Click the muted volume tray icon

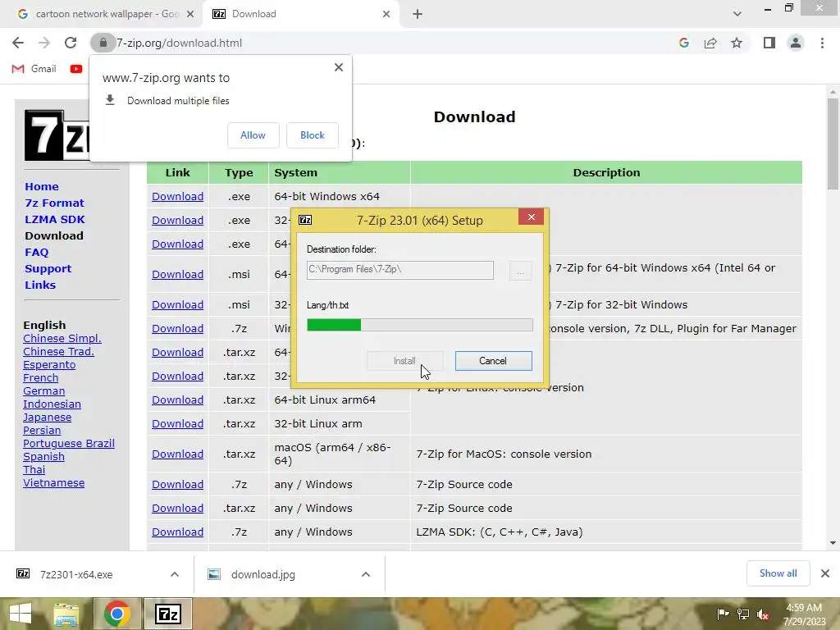pyautogui.click(x=763, y=614)
